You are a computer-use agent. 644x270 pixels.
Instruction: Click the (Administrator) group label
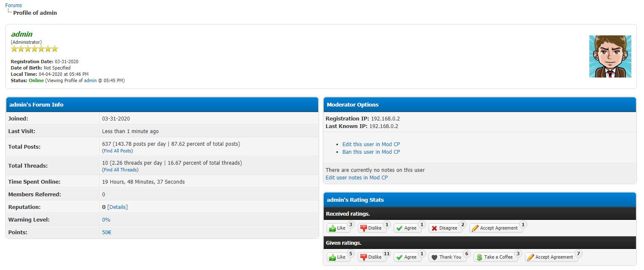(26, 42)
